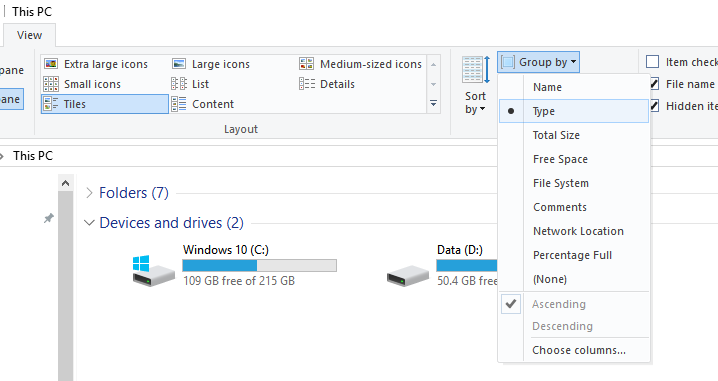This screenshot has height=381, width=718.
Task: Toggle File name extensions checkbox
Action: pos(654,84)
